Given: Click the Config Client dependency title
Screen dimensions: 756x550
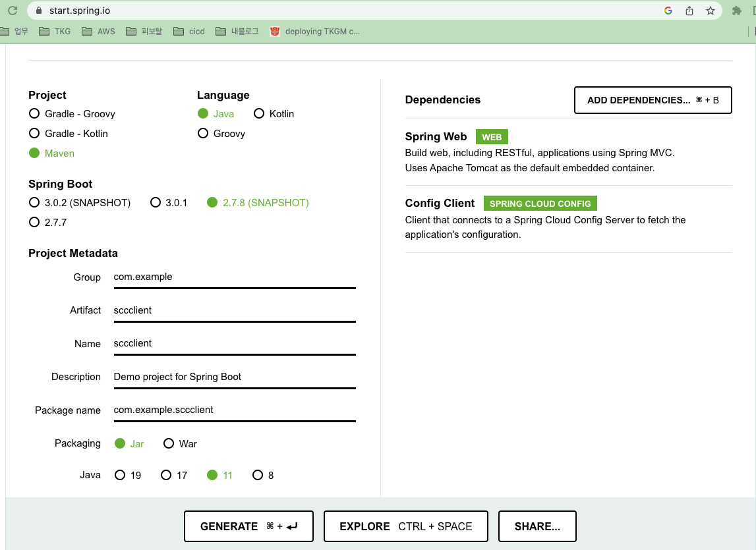Looking at the screenshot, I should 440,204.
